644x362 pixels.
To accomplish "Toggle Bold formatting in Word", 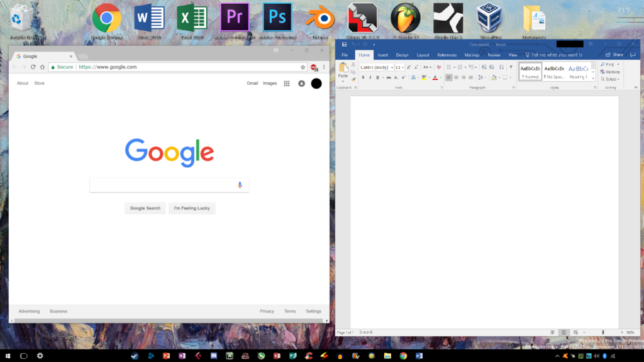I will 363,77.
